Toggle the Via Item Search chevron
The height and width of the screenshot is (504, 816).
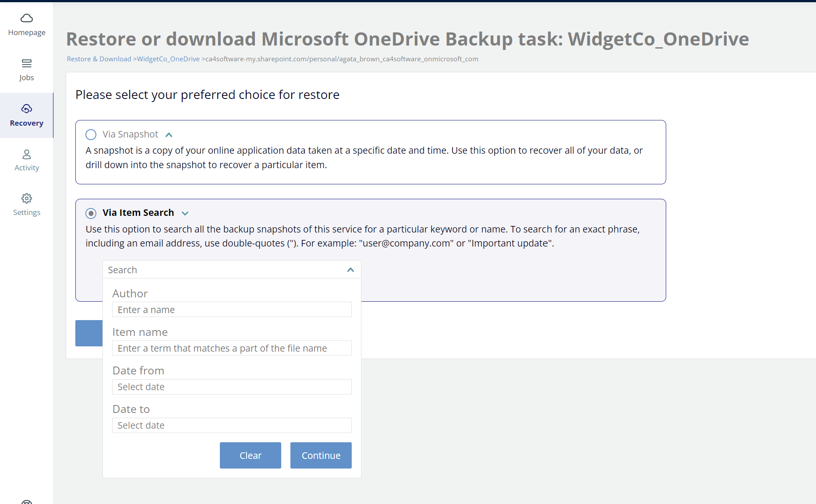point(185,213)
